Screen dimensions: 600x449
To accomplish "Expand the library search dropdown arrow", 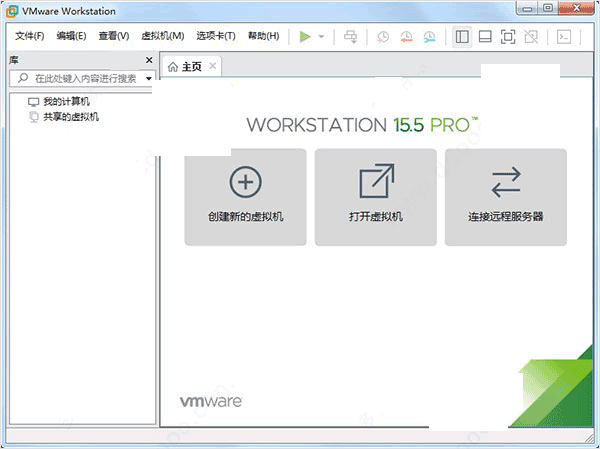I will [148, 78].
